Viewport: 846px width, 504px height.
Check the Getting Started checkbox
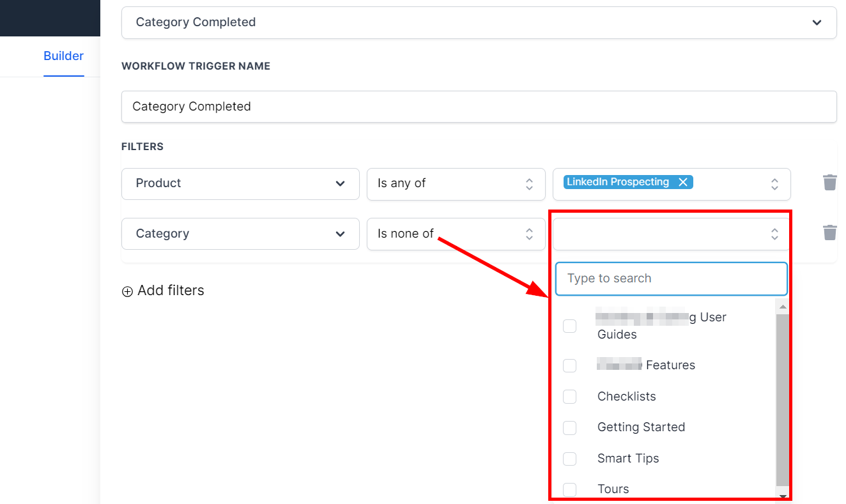(569, 427)
